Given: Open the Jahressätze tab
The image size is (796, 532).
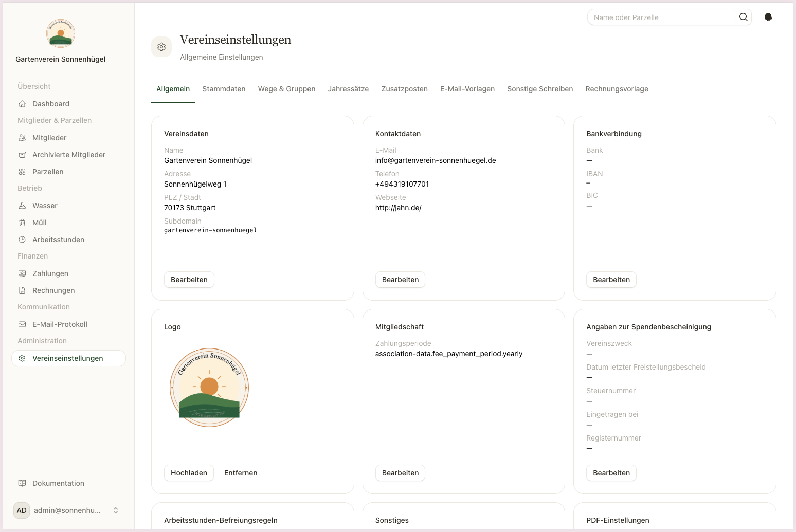Looking at the screenshot, I should click(348, 89).
